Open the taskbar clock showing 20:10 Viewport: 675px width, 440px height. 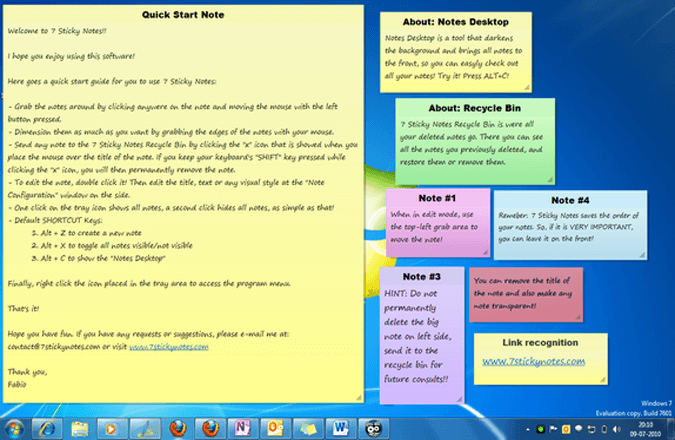[647, 427]
